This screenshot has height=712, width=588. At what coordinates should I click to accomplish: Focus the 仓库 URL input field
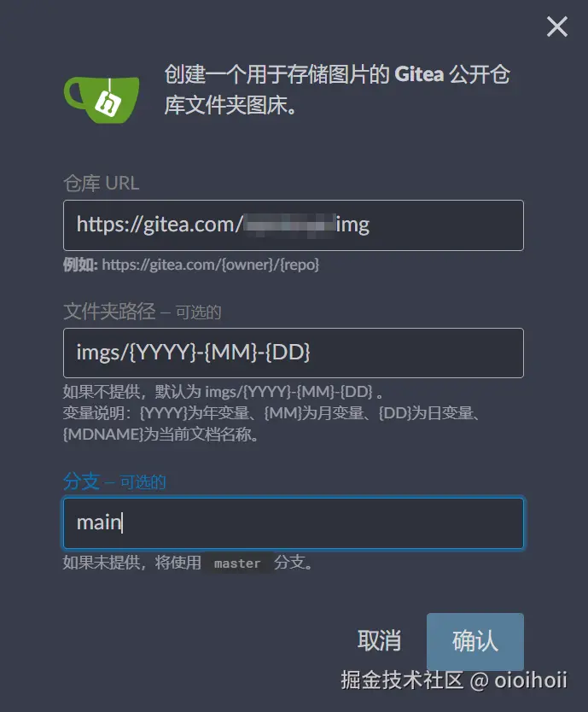294,225
